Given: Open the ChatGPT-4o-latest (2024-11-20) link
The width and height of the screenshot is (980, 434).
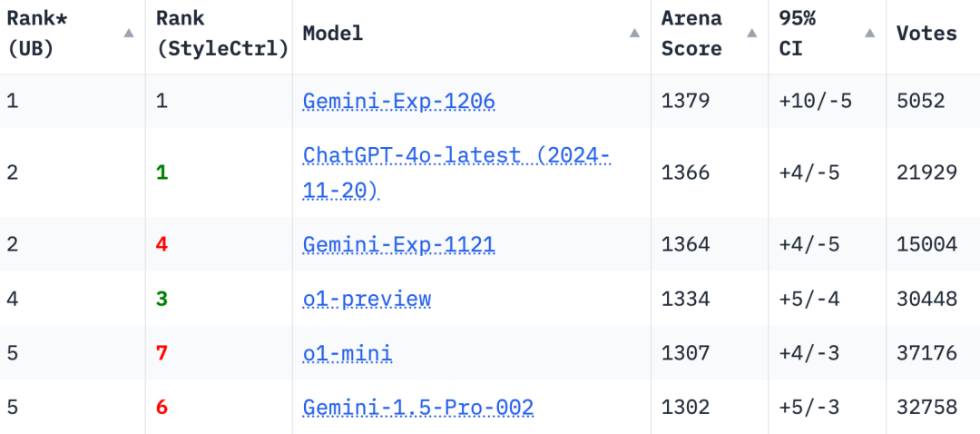Looking at the screenshot, I should pyautogui.click(x=456, y=173).
